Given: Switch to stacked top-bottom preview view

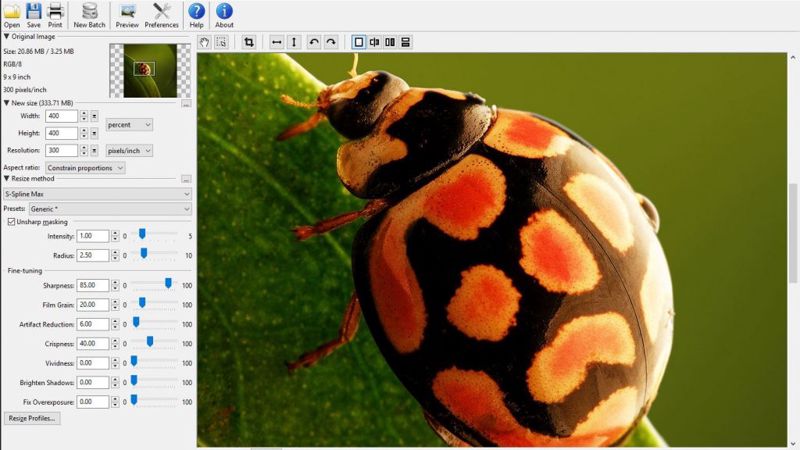Looking at the screenshot, I should coord(406,42).
